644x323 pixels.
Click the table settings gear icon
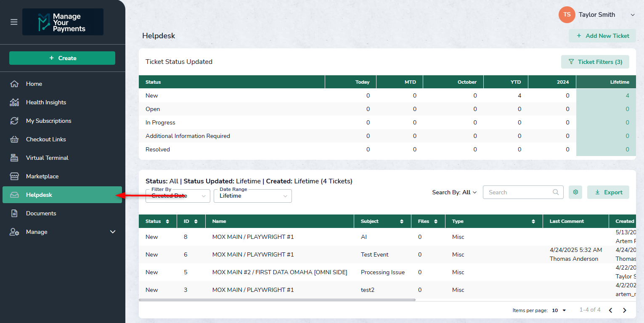pyautogui.click(x=575, y=192)
